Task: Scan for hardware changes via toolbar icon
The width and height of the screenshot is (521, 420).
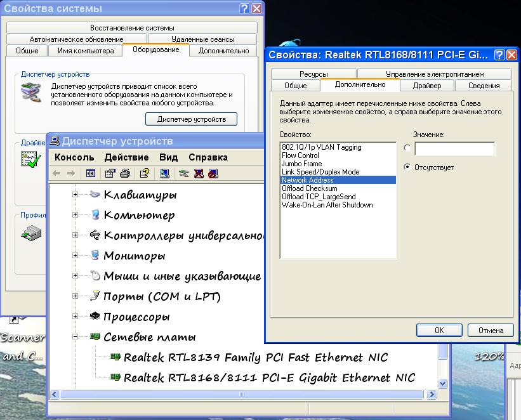Action: (x=164, y=173)
